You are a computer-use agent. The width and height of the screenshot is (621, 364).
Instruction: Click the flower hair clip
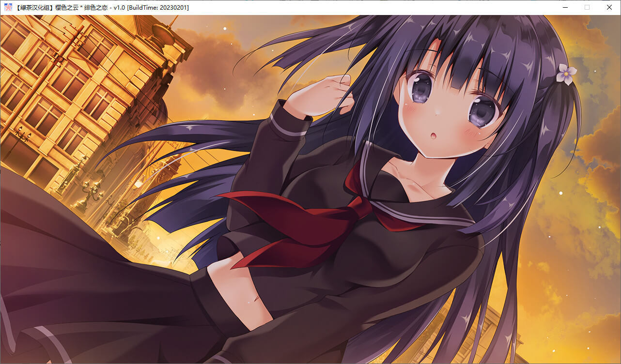click(x=566, y=74)
